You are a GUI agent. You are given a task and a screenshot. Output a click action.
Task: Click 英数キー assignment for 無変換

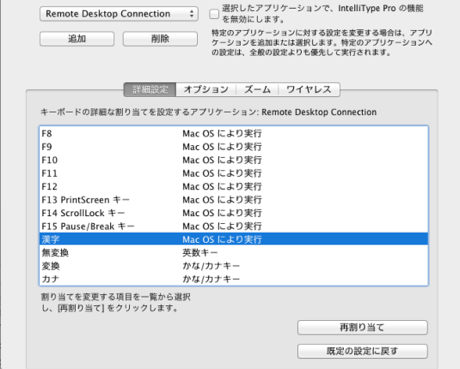click(200, 253)
